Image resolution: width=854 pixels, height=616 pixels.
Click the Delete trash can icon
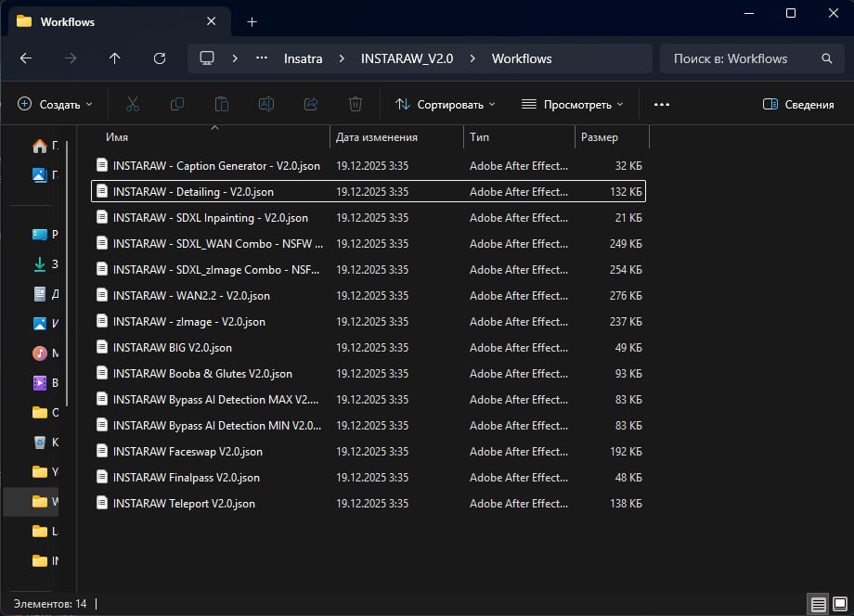point(356,104)
